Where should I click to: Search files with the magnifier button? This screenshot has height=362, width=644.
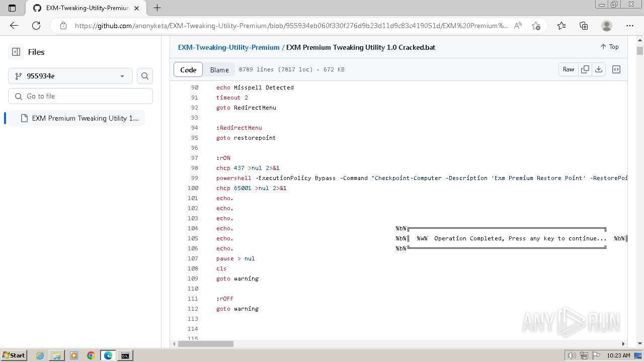(145, 76)
